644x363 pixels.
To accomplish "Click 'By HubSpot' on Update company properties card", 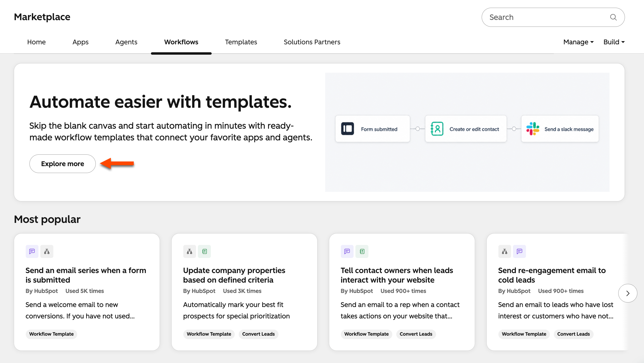I will (x=199, y=291).
